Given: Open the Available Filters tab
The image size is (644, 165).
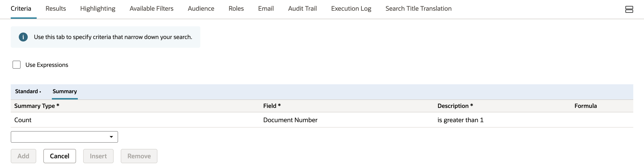Looking at the screenshot, I should [x=152, y=8].
